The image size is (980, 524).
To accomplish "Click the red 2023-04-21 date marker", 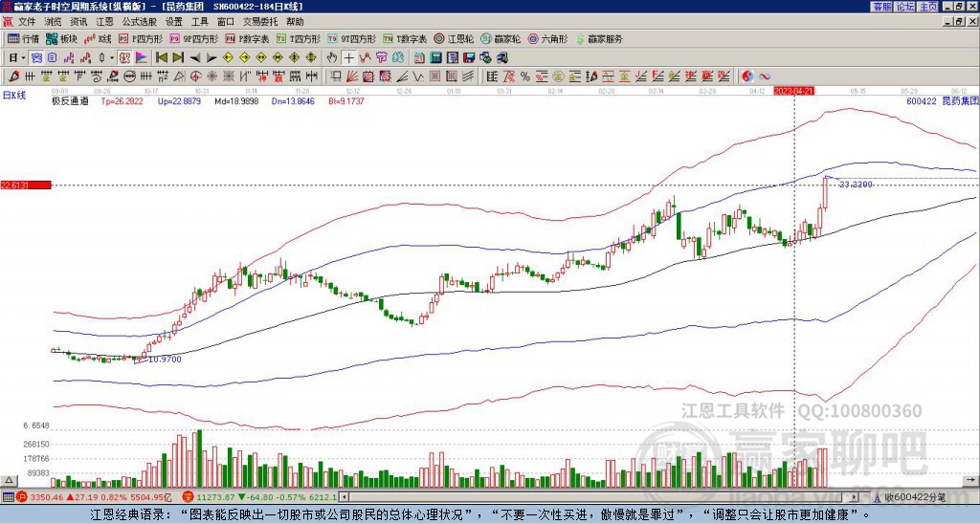I will (794, 91).
